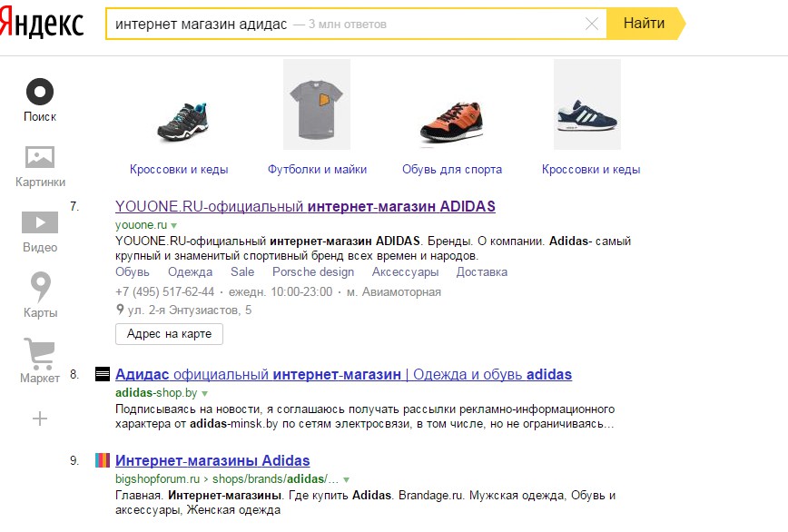
Task: Click the map pin icon near ул. 2-я Энтузиастов
Action: pyautogui.click(x=120, y=310)
